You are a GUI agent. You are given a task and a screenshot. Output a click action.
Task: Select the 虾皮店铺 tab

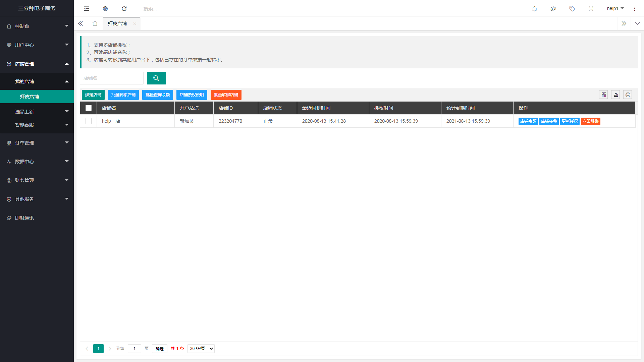point(117,23)
